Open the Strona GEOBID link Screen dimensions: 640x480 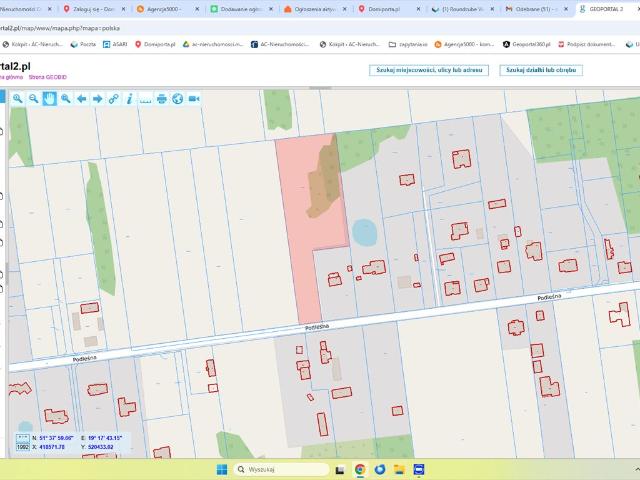[47, 76]
